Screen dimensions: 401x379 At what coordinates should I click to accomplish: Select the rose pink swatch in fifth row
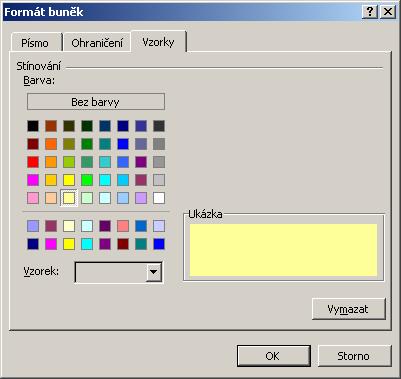(33, 198)
